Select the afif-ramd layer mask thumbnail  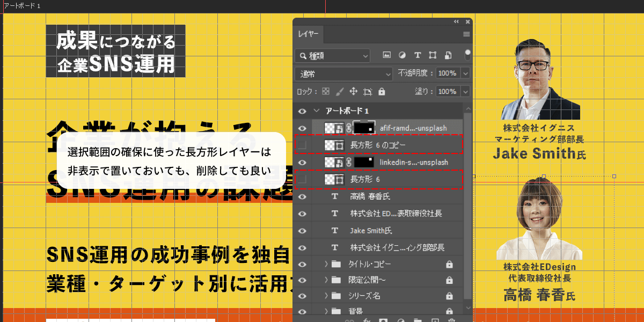pyautogui.click(x=364, y=128)
